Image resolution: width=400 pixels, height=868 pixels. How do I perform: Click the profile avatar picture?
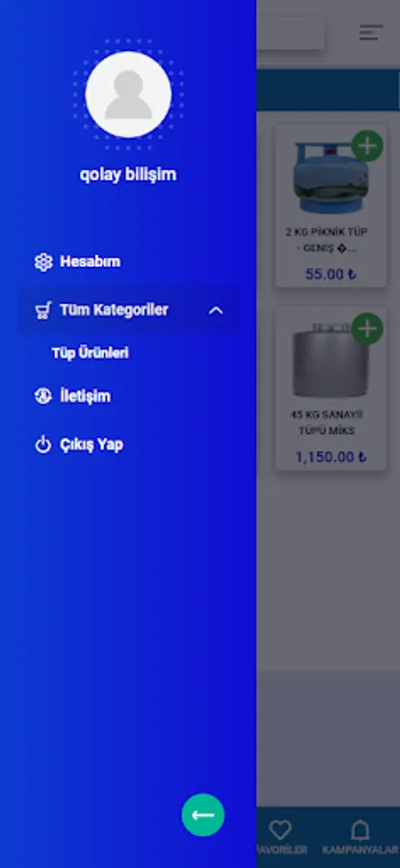pyautogui.click(x=128, y=95)
